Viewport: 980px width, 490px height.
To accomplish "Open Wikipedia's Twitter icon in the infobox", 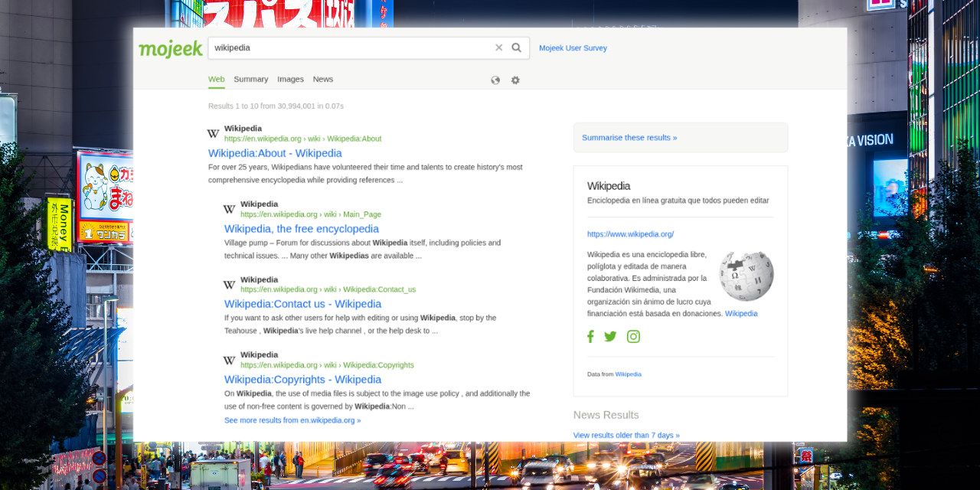I will [x=610, y=336].
